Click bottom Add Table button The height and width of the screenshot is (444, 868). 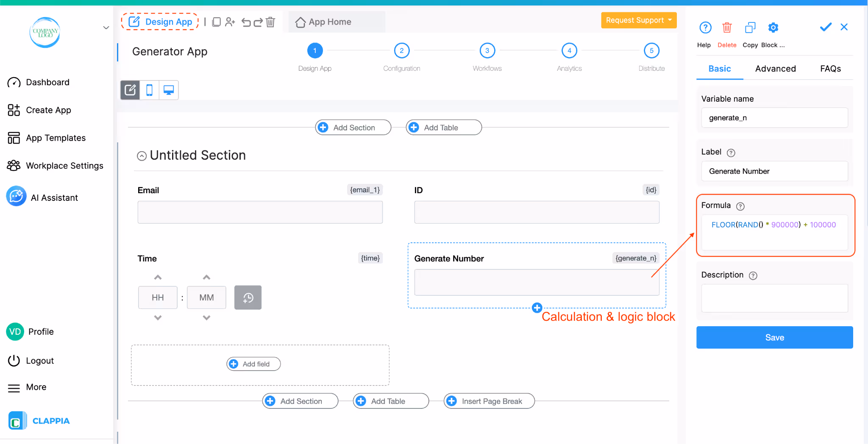(x=391, y=401)
